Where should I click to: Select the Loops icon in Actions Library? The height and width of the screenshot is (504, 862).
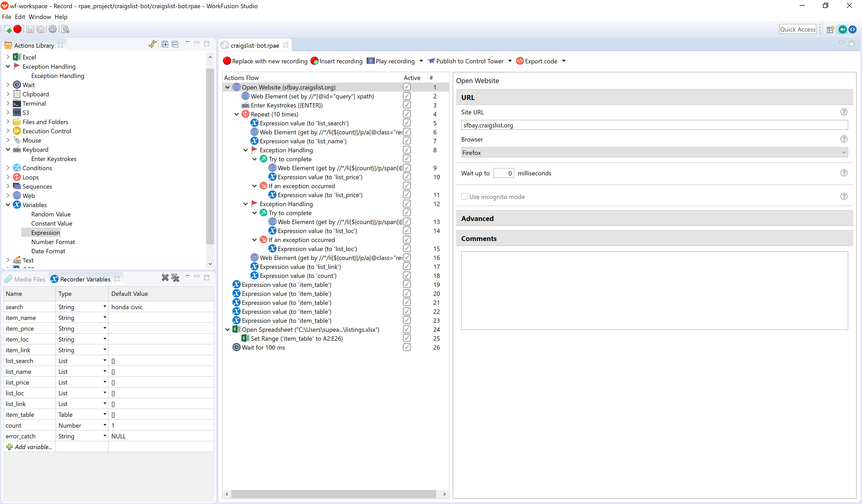(17, 177)
